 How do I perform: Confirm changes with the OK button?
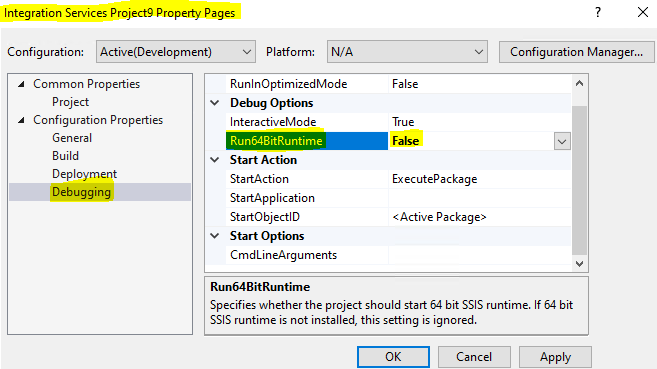393,357
